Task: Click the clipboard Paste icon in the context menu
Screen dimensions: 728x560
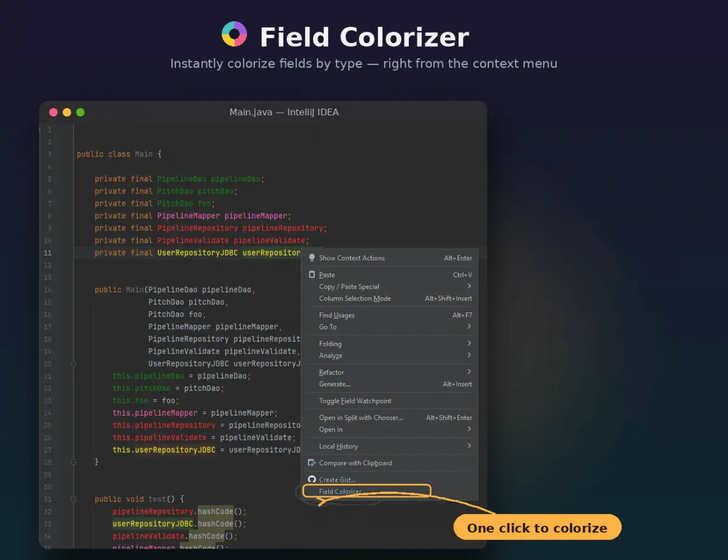Action: tap(312, 275)
